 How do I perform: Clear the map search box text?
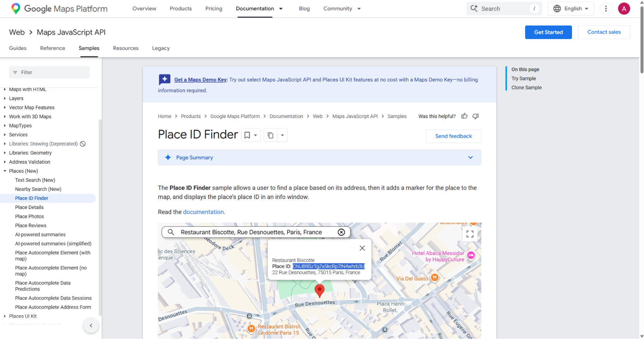coord(341,232)
